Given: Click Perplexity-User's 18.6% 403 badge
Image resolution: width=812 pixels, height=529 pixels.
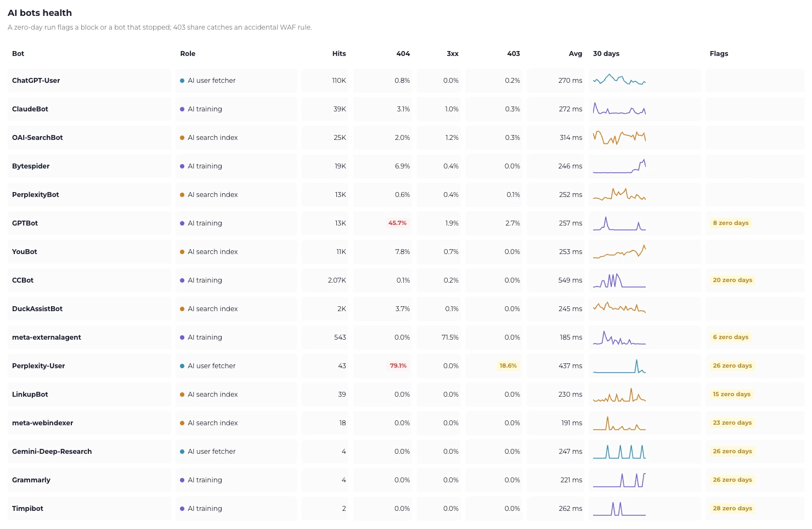Looking at the screenshot, I should pyautogui.click(x=508, y=366).
